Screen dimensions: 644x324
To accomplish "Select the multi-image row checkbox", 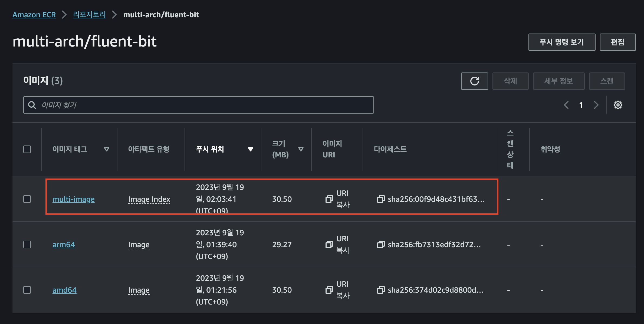I will [27, 199].
